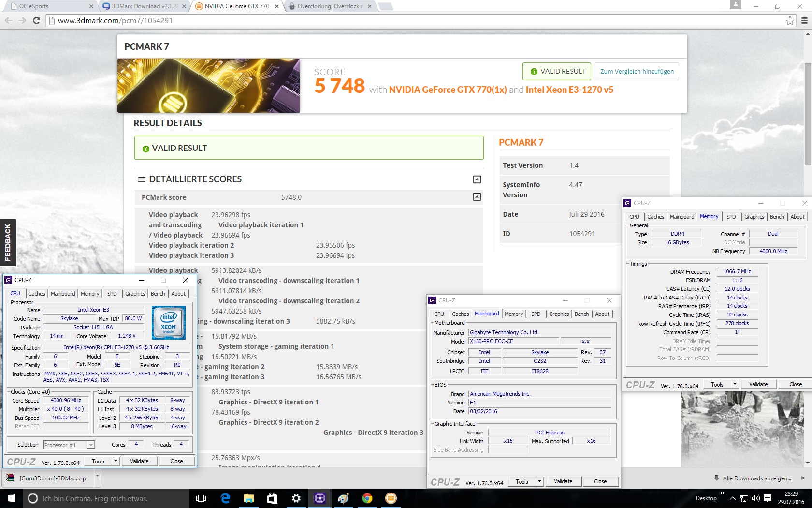Open Memory tab in left CPU-Z window
Image resolution: width=812 pixels, height=508 pixels.
coord(90,294)
